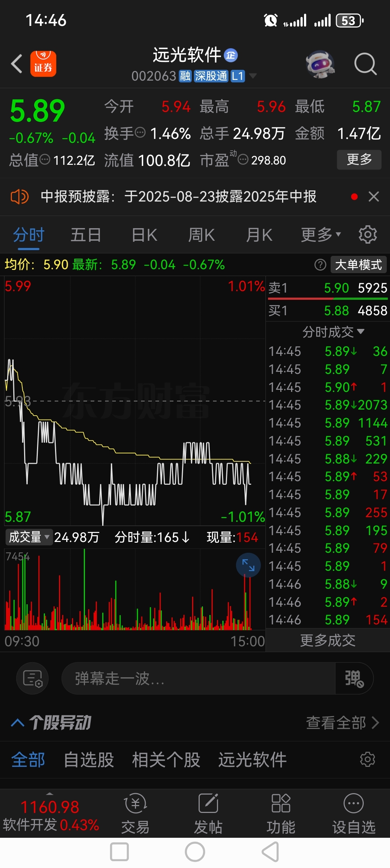Go back with the left arrow
The height and width of the screenshot is (868, 390).
tap(17, 64)
